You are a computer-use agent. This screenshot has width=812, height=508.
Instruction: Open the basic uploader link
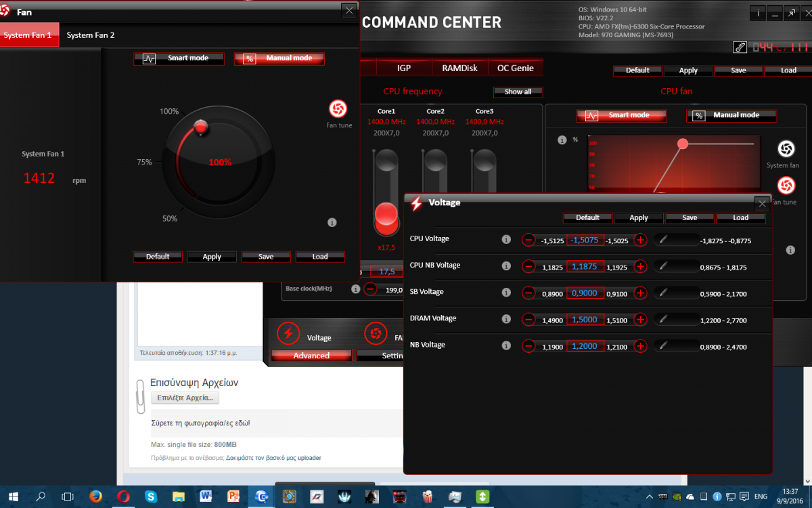pyautogui.click(x=273, y=458)
